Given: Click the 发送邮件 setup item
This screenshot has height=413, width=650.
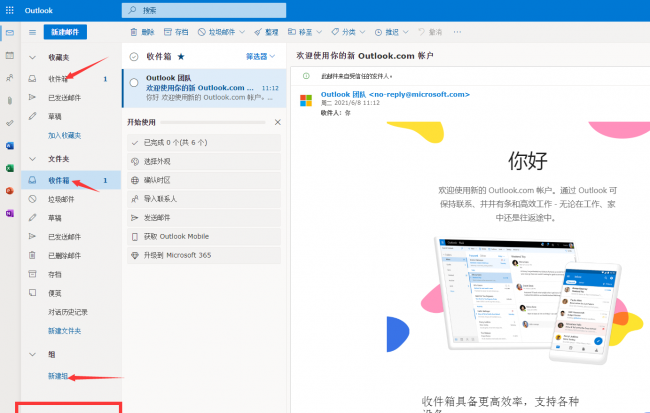Looking at the screenshot, I should tap(204, 218).
